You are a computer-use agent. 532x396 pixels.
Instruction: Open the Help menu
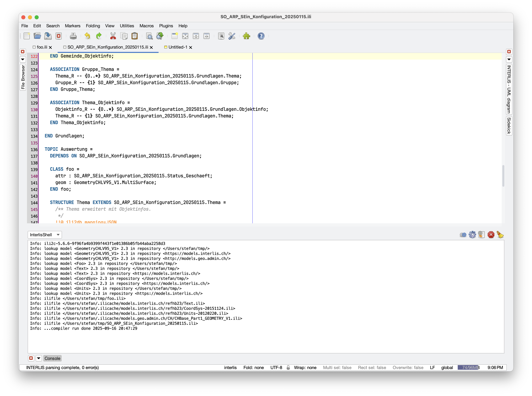(x=183, y=26)
